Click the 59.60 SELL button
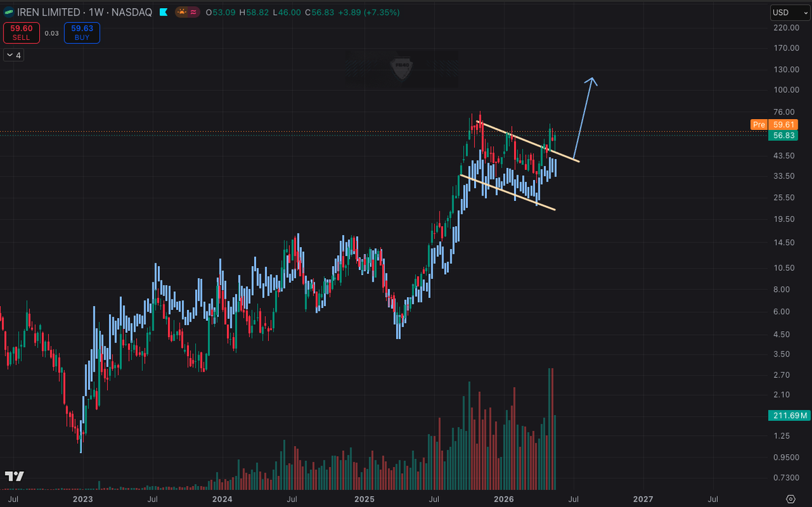 (x=21, y=32)
